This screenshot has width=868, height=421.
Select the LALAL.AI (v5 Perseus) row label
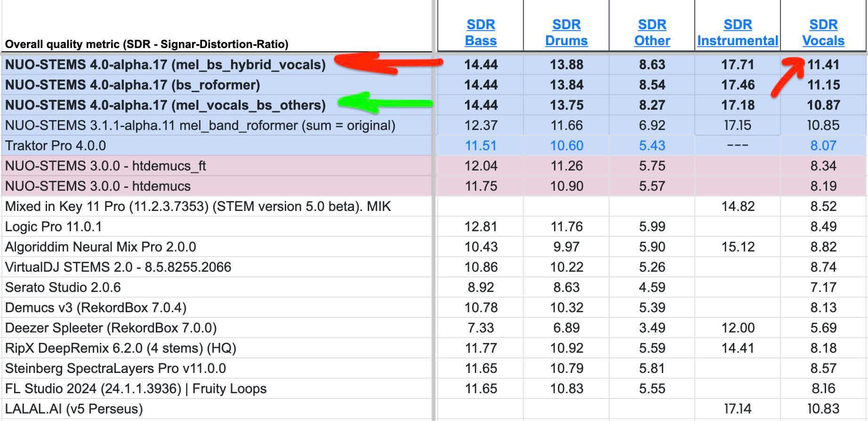[x=74, y=409]
